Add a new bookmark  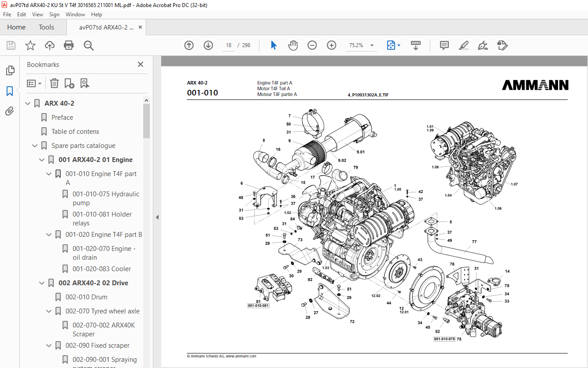69,83
